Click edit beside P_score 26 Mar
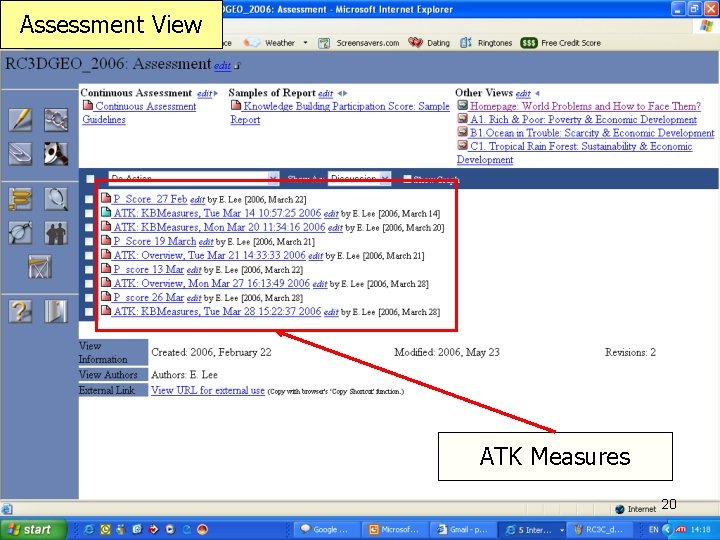This screenshot has width=720, height=540. pos(194,298)
